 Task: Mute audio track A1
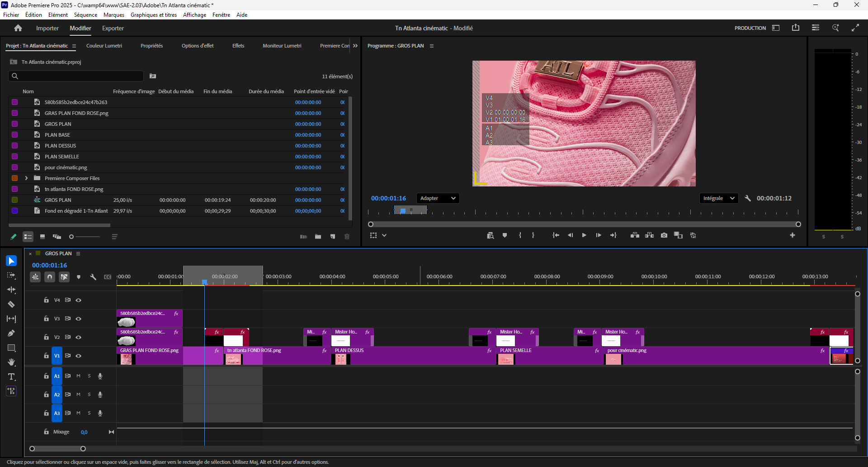[78, 376]
